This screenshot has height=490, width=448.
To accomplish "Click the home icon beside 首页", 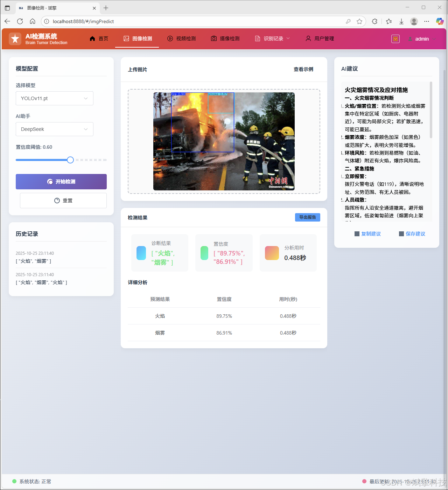I will point(92,38).
